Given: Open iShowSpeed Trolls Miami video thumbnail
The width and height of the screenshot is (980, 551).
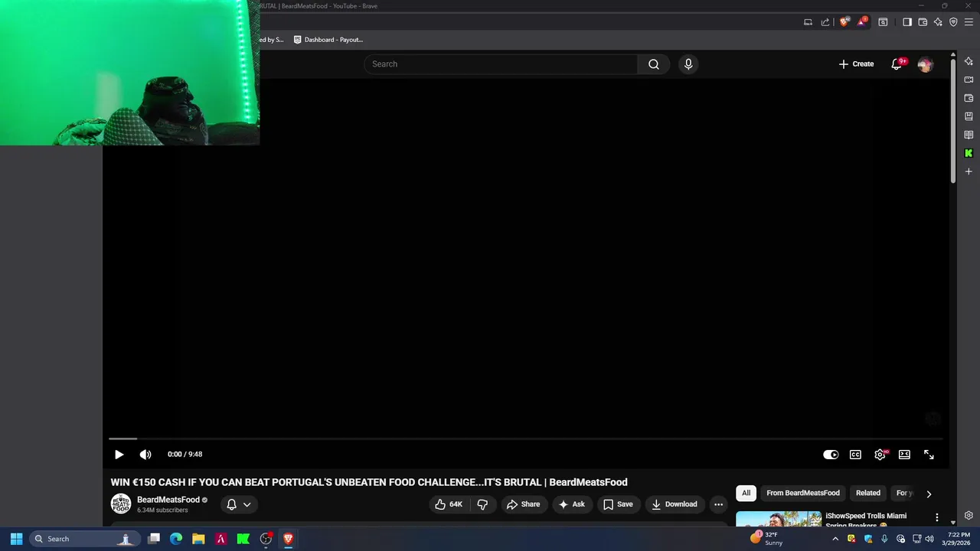Looking at the screenshot, I should click(778, 520).
